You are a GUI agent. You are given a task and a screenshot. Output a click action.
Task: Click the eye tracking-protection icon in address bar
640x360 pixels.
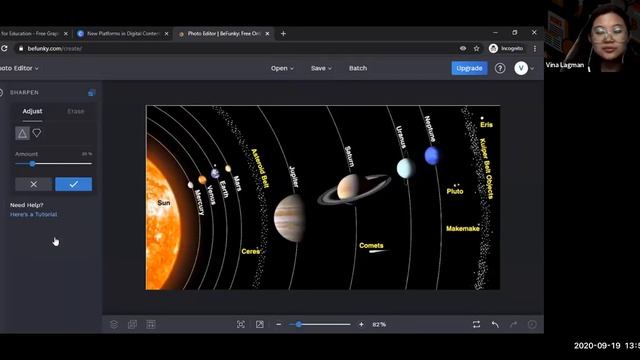pos(463,49)
